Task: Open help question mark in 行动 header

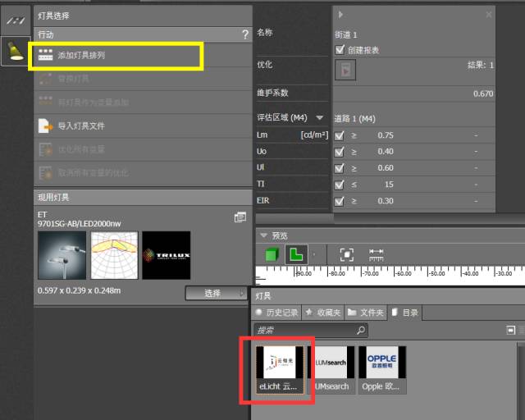Action: pos(245,34)
